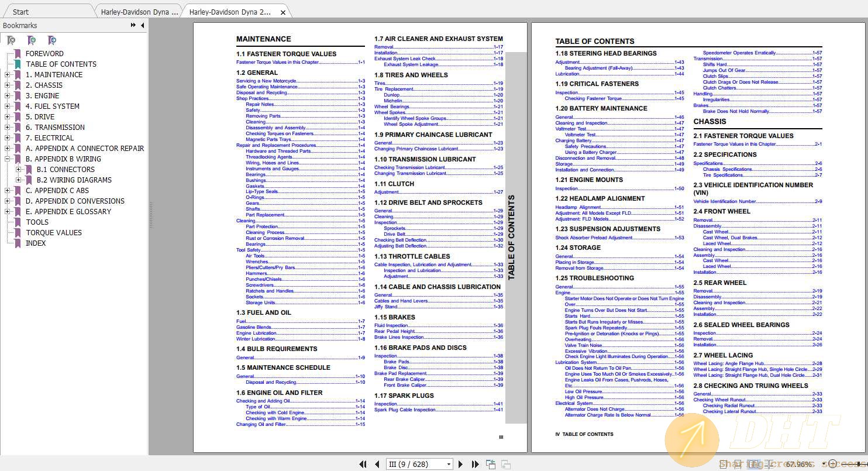Click the INDEX bookmark text
This screenshot has width=868, height=471.
click(36, 243)
